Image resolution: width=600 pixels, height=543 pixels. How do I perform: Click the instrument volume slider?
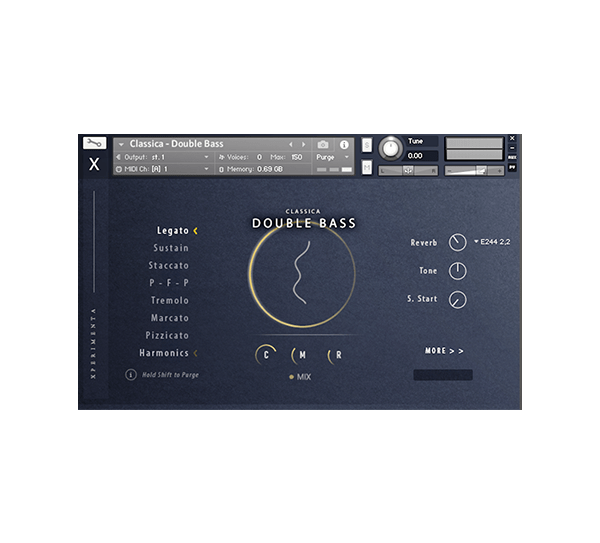474,171
